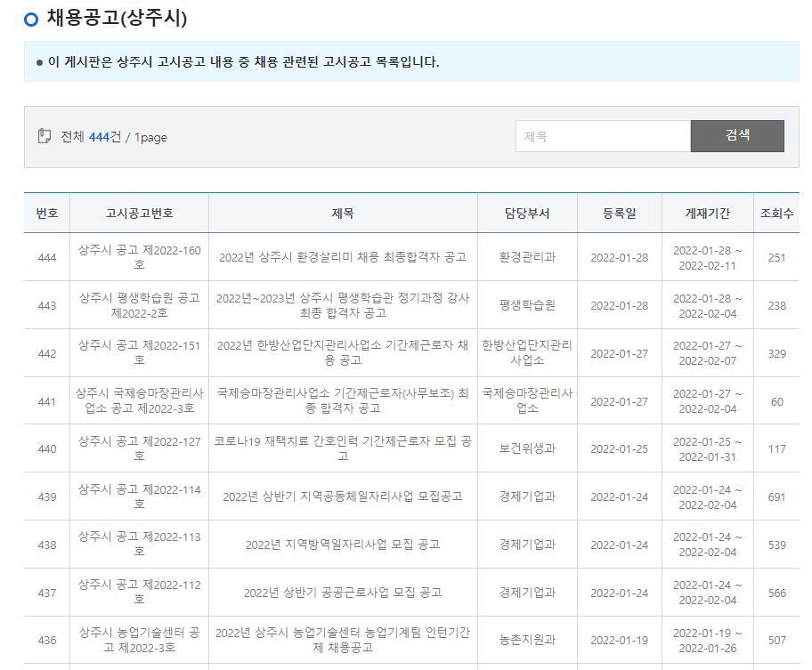Open post 2022년 상주시 환경살리미 채용 최종합격자 공고
This screenshot has width=812, height=670.
343,257
